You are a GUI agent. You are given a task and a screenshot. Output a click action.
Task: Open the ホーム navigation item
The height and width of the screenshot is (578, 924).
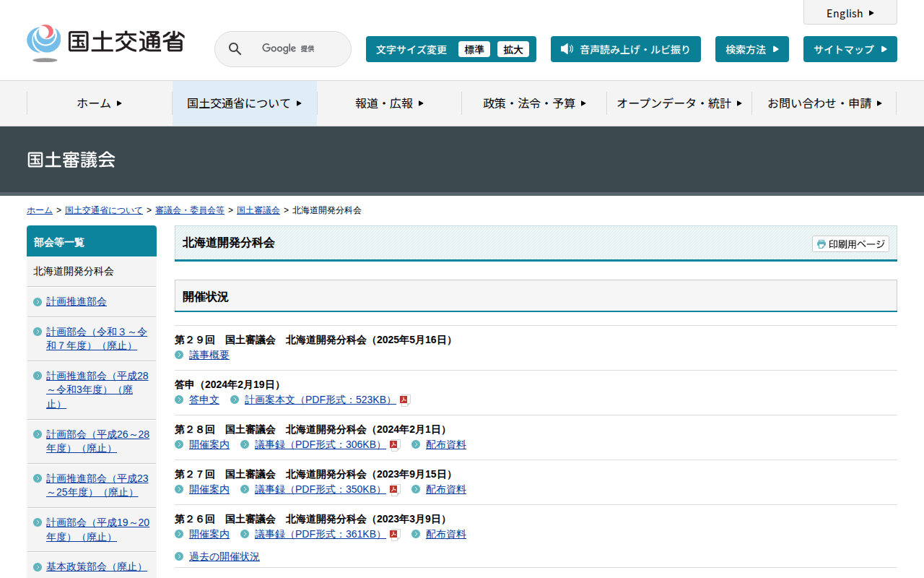(x=100, y=103)
